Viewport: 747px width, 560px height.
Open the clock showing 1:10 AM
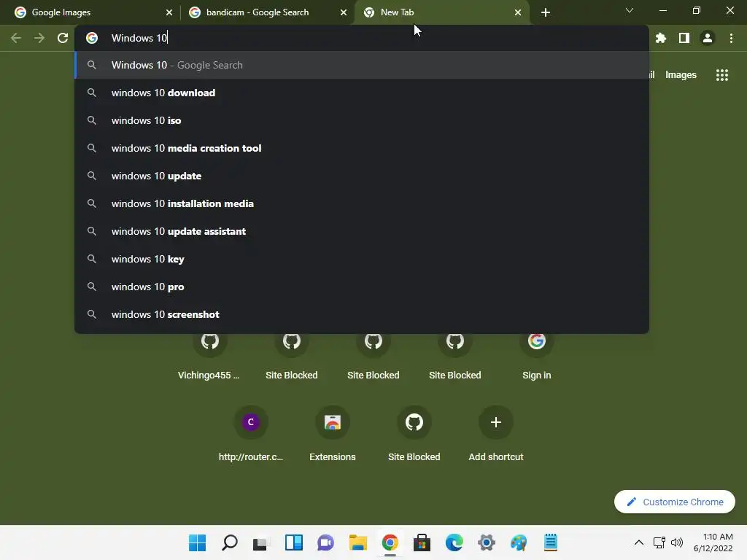click(x=713, y=542)
